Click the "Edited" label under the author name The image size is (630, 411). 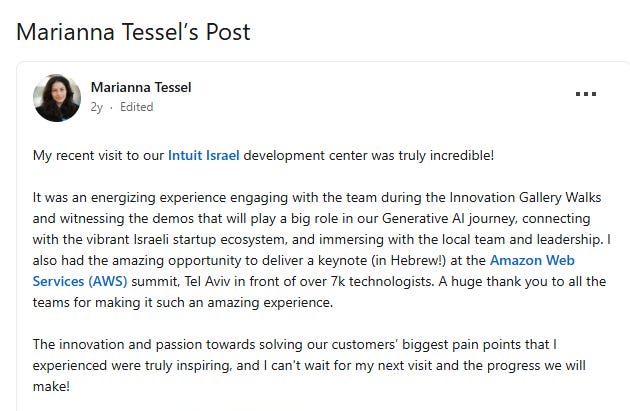[x=136, y=107]
